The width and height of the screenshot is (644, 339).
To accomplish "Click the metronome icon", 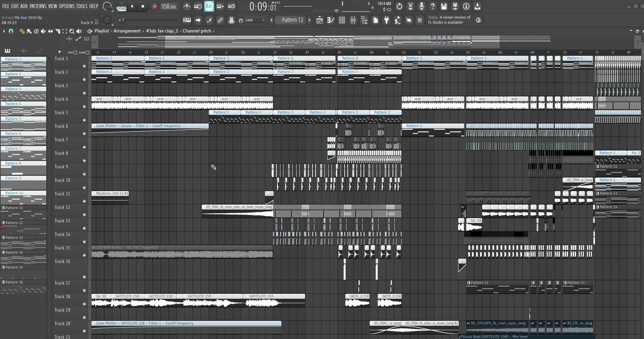I will click(x=186, y=6).
